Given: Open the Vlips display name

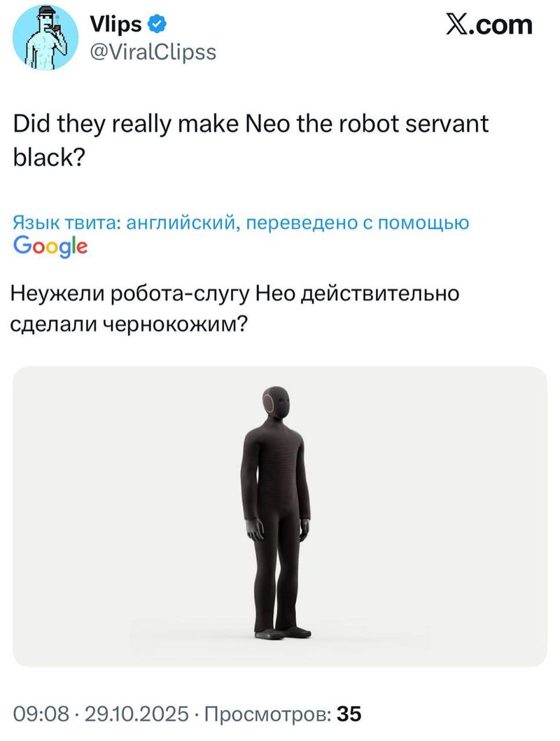Looking at the screenshot, I should 115,24.
